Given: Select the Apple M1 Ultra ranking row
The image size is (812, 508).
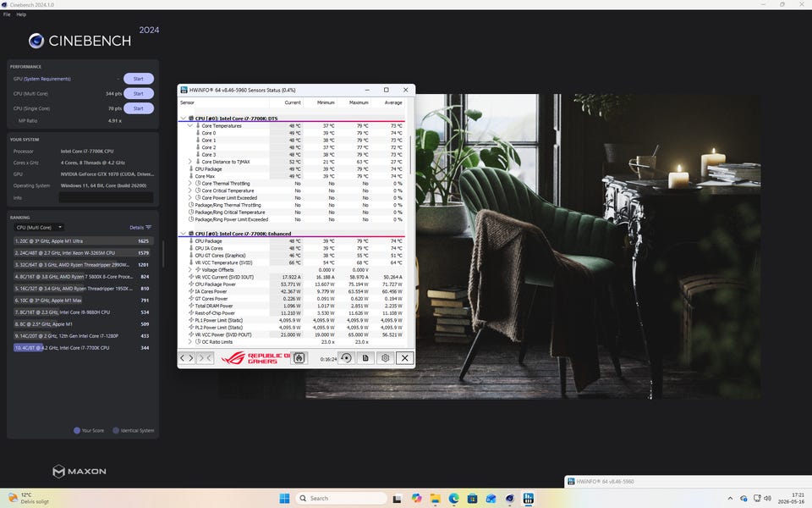Looking at the screenshot, I should (83, 241).
